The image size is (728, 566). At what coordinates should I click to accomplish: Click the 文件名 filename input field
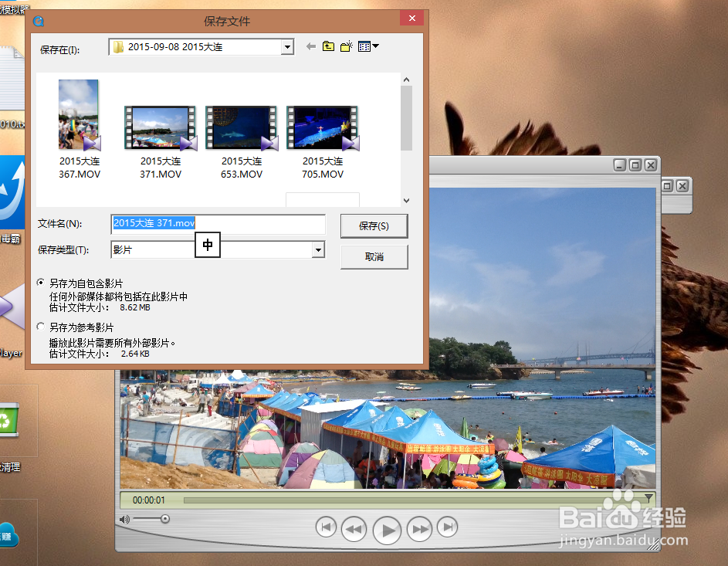click(218, 224)
